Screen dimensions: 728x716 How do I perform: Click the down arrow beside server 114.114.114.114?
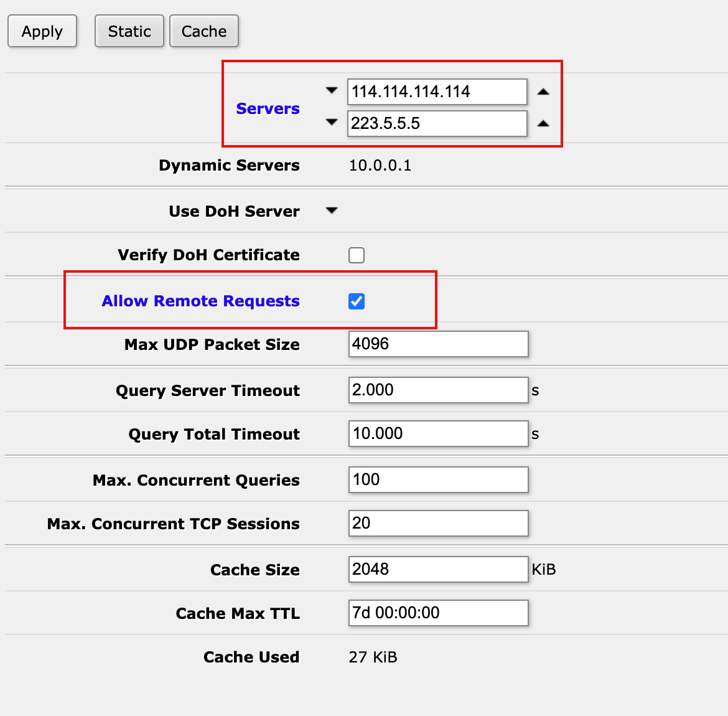click(332, 91)
